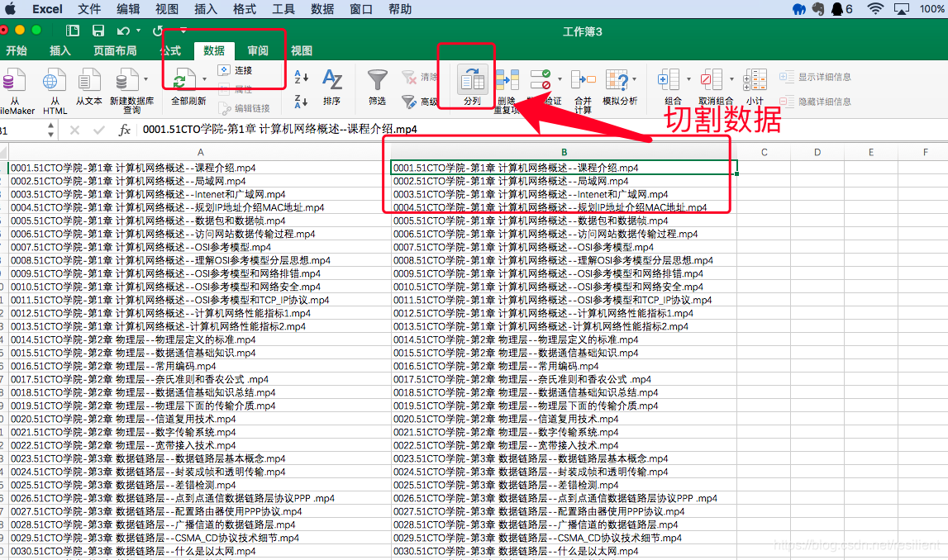Open the 排序 sort dialog icon

coord(332,80)
